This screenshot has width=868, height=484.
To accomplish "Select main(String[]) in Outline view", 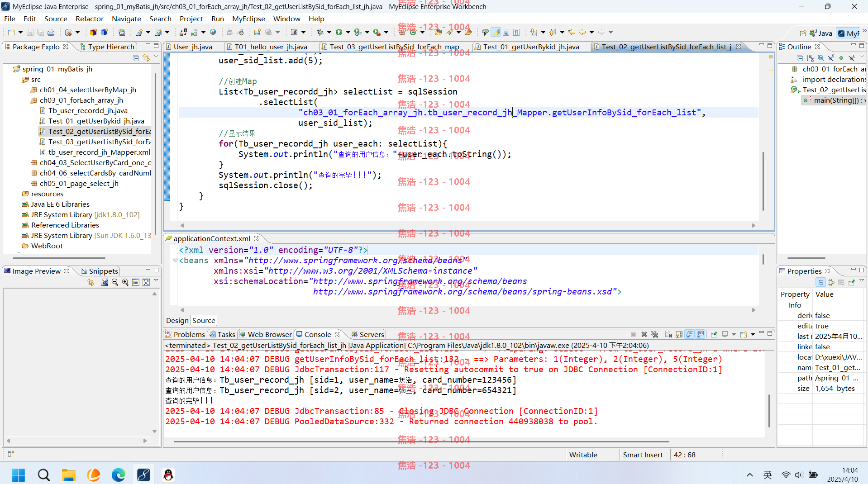I will 834,100.
